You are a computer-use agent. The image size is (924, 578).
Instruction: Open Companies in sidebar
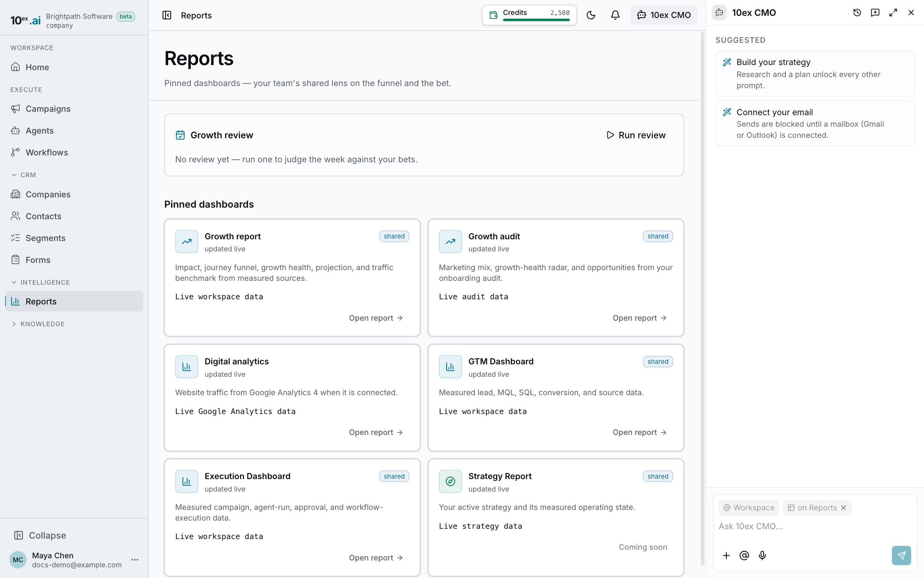[74, 194]
